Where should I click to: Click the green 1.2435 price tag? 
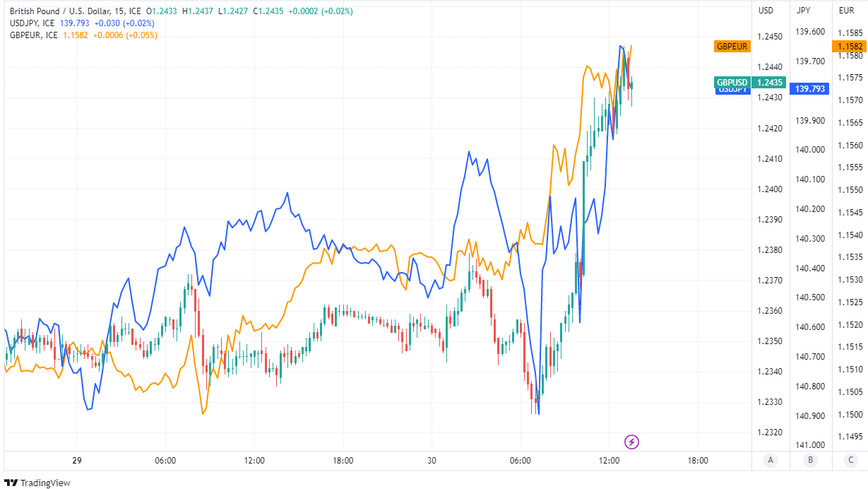769,82
